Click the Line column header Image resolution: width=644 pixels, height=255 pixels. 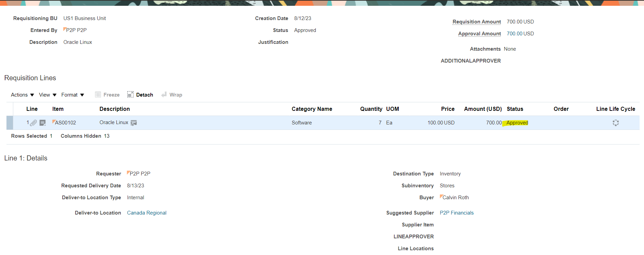tap(32, 109)
